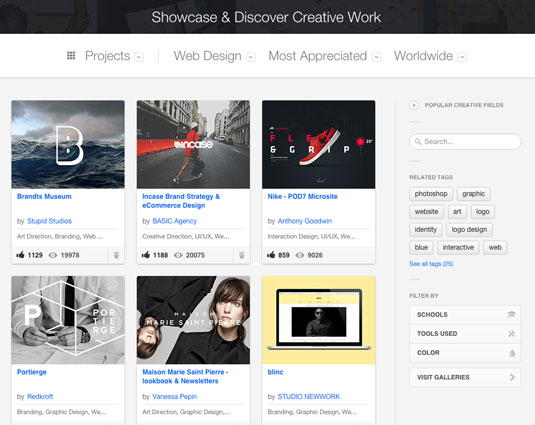Click ribbon badge icon on Incase card
The image size is (535, 425).
point(242,255)
